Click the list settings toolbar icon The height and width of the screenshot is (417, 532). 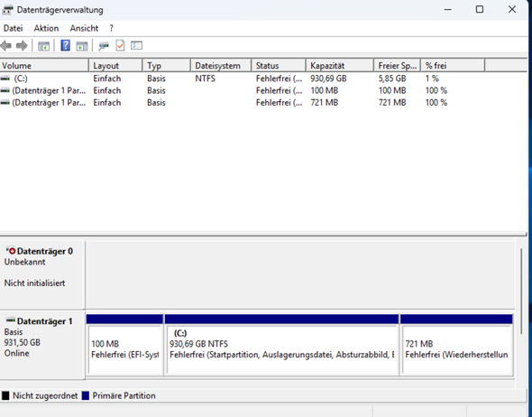pyautogui.click(x=136, y=45)
